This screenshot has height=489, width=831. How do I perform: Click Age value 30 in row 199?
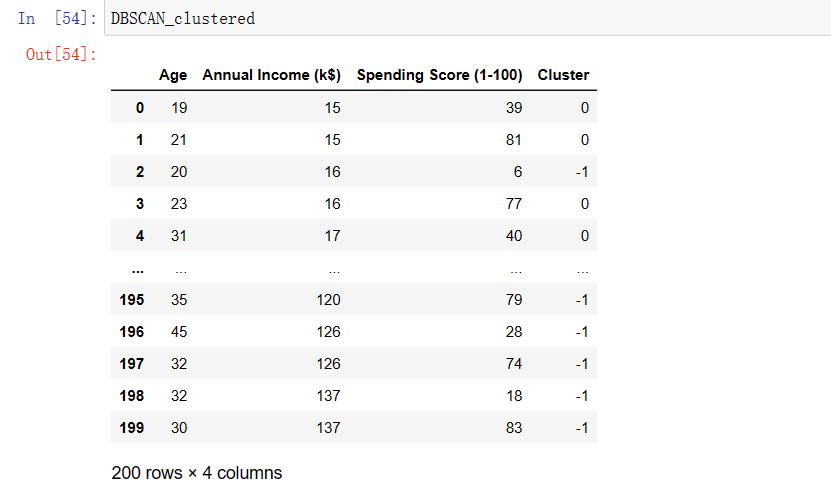[x=179, y=428]
